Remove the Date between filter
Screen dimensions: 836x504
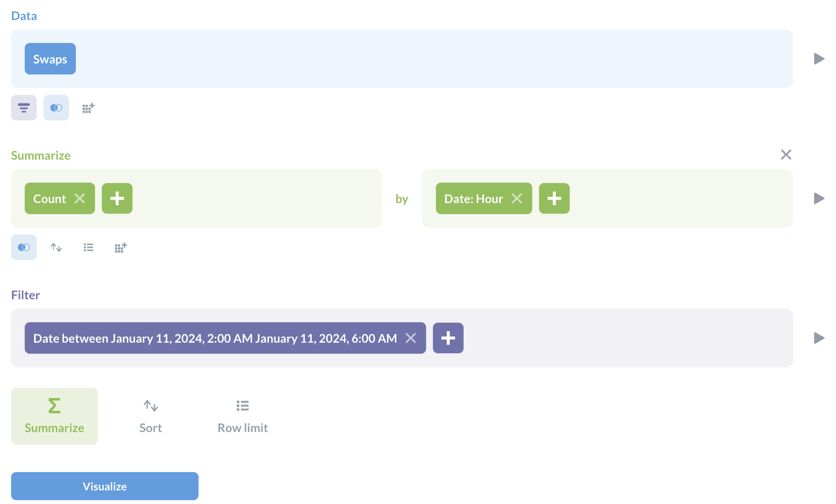click(x=411, y=338)
